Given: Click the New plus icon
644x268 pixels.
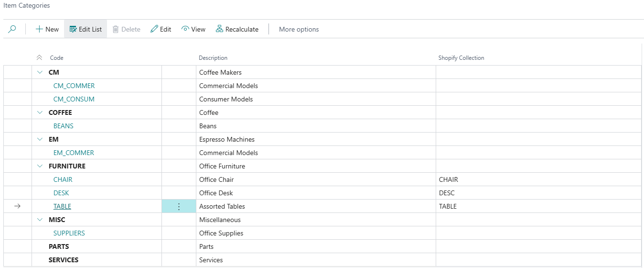Looking at the screenshot, I should point(39,29).
